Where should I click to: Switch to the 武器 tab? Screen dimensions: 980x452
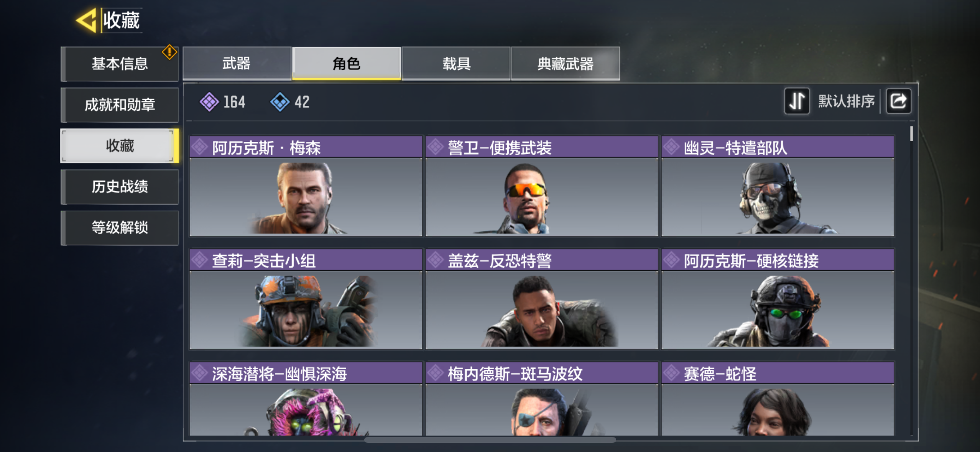point(237,63)
